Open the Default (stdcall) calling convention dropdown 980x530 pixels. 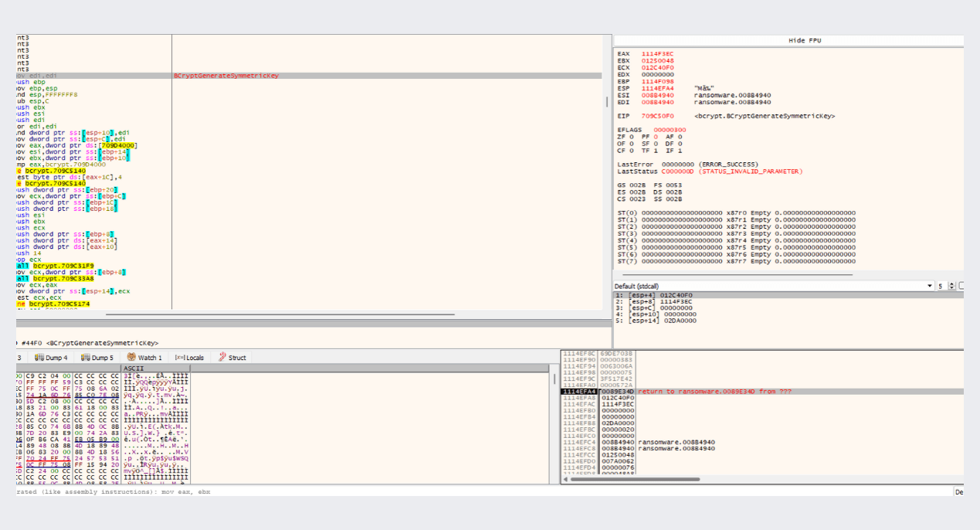pyautogui.click(x=773, y=286)
